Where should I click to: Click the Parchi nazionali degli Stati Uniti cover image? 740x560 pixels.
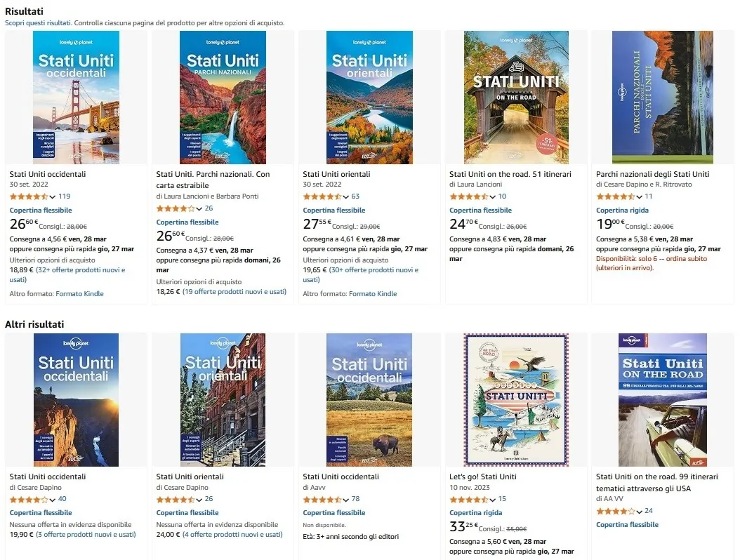click(662, 97)
